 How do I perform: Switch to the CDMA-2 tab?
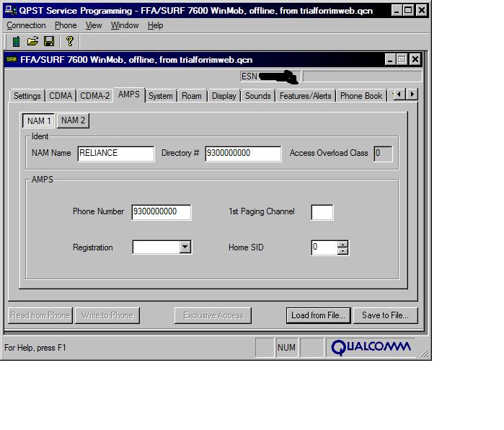[94, 96]
